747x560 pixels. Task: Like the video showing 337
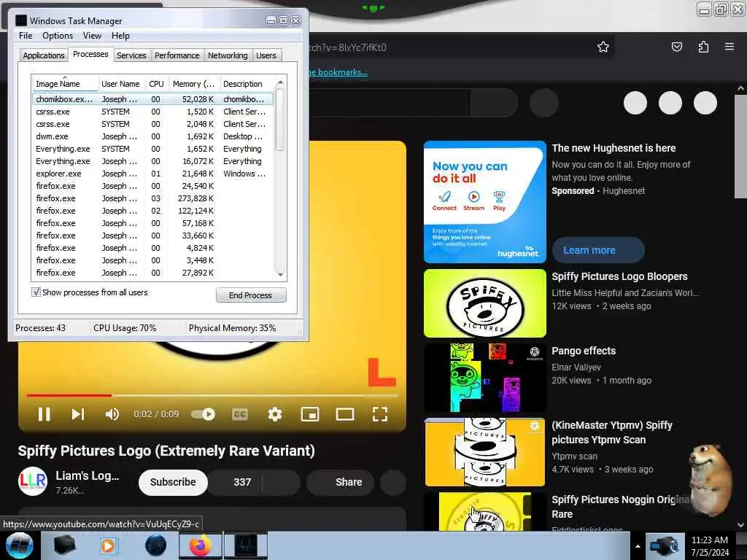(x=236, y=482)
